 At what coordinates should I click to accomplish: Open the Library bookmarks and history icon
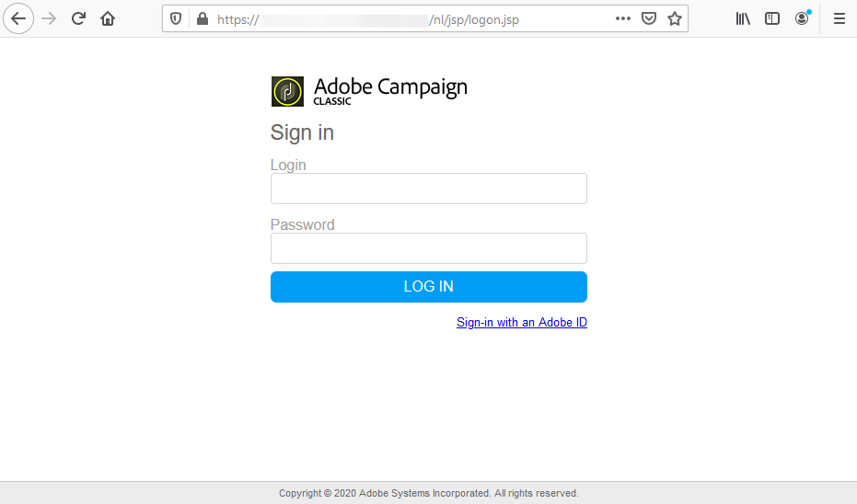743,18
